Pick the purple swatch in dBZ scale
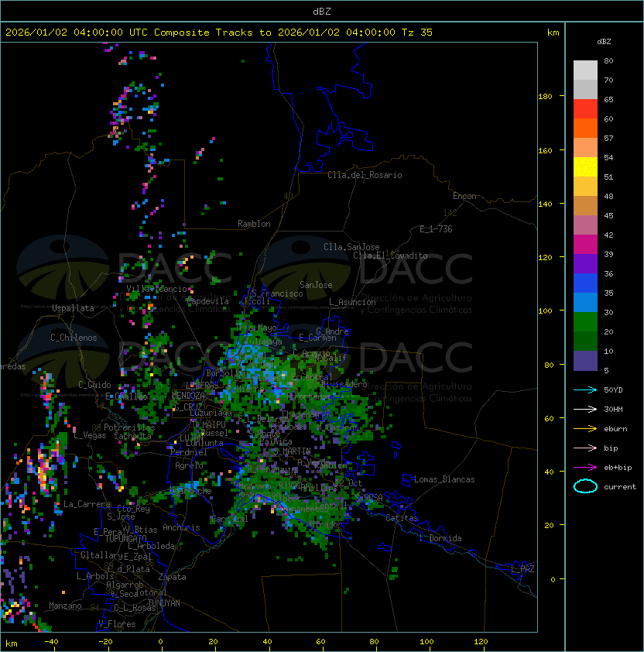This screenshot has height=652, width=644. click(x=585, y=264)
